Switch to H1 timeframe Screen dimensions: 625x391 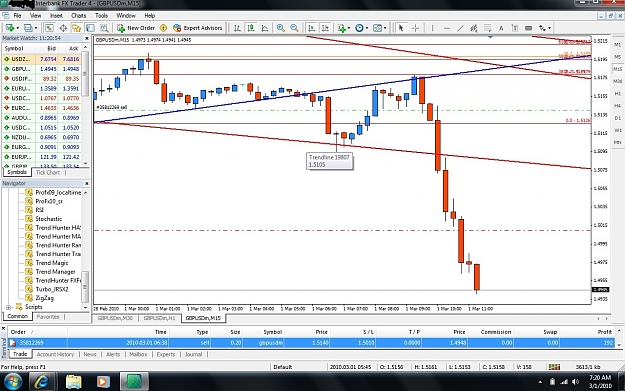click(x=617, y=94)
